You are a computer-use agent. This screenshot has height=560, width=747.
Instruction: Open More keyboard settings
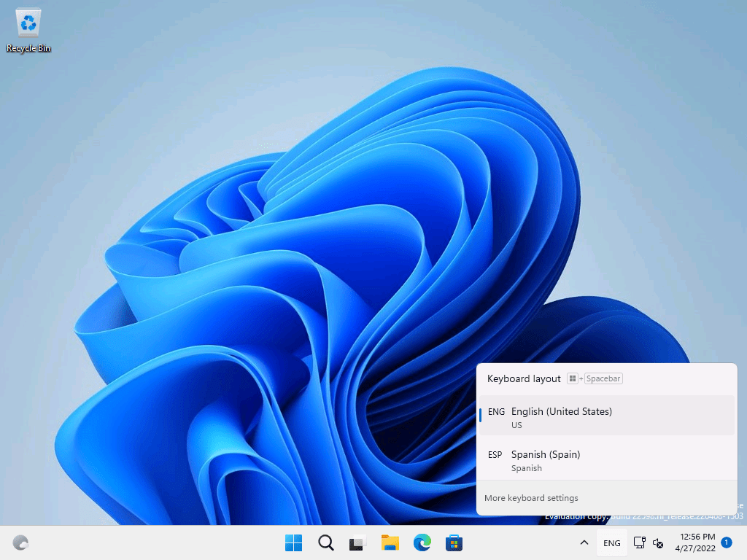click(531, 498)
